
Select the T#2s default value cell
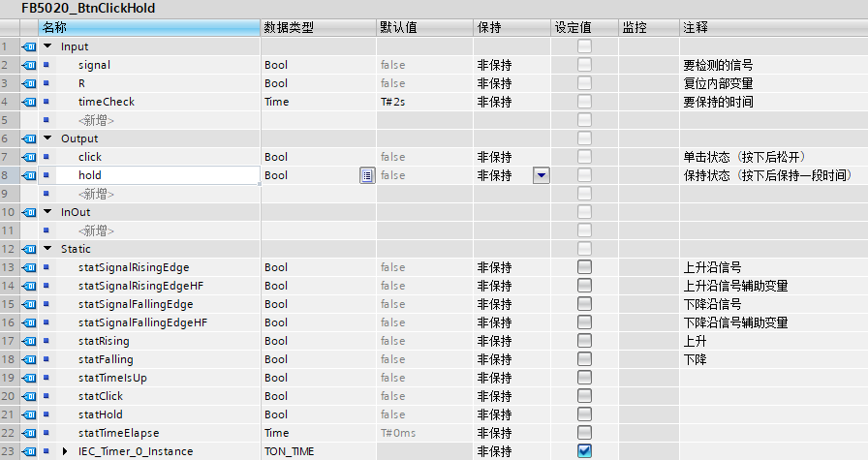[424, 102]
